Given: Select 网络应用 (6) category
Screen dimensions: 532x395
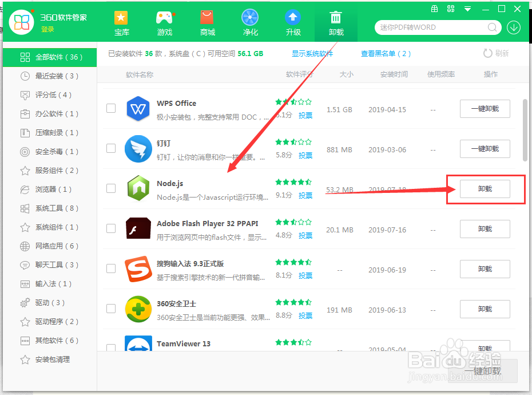Looking at the screenshot, I should 50,246.
